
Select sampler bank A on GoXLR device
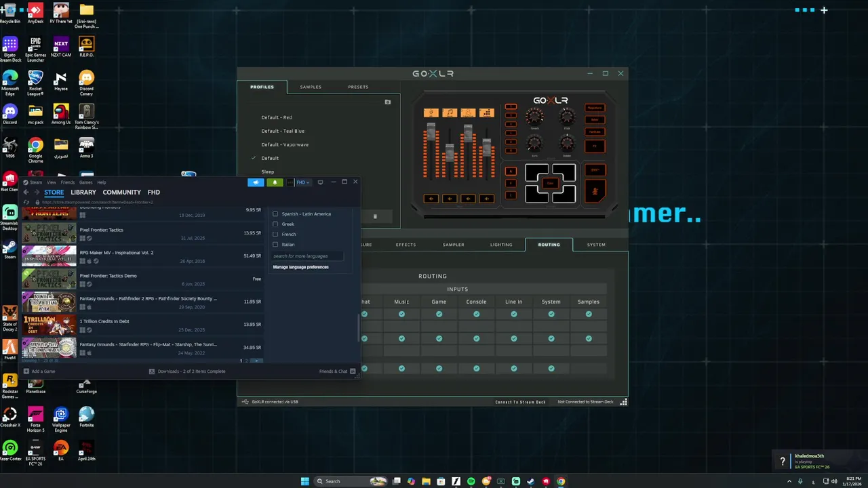pyautogui.click(x=511, y=171)
